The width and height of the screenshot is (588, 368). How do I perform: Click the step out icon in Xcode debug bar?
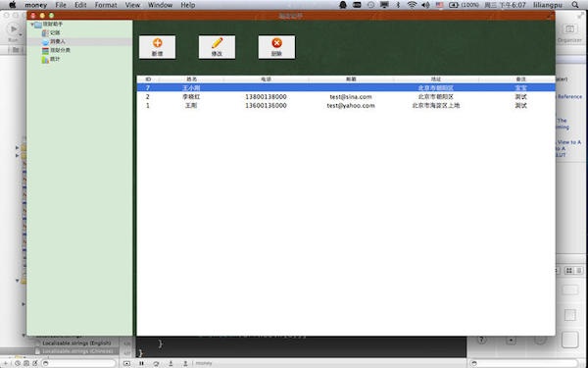(x=185, y=363)
